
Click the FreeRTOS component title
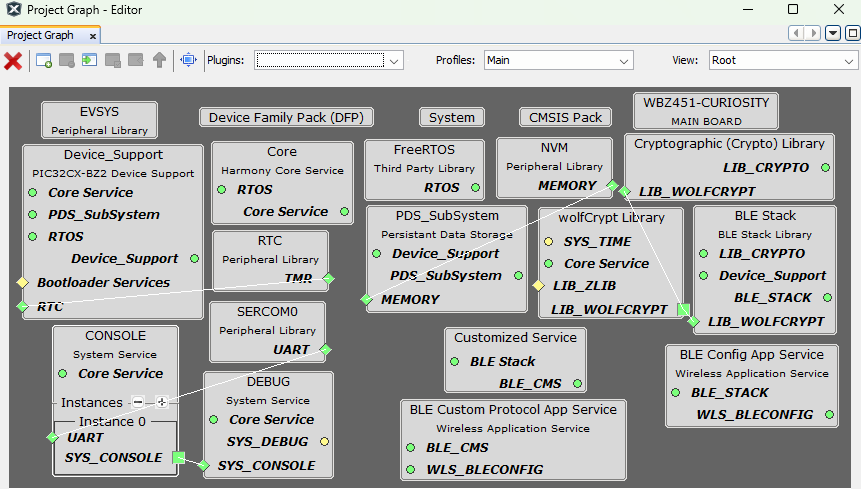(424, 150)
